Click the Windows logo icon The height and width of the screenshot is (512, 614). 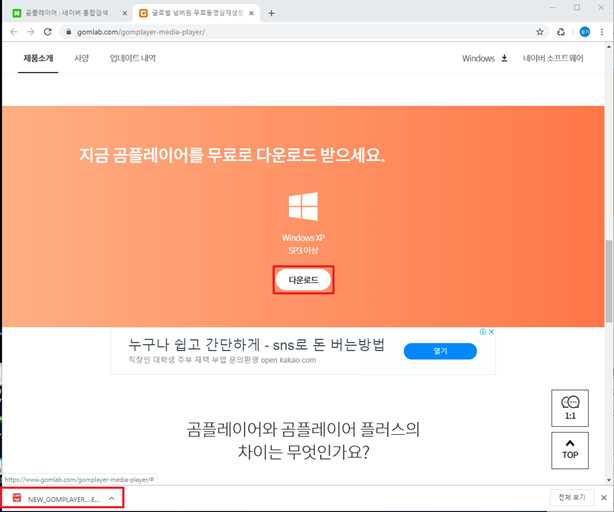[x=303, y=206]
